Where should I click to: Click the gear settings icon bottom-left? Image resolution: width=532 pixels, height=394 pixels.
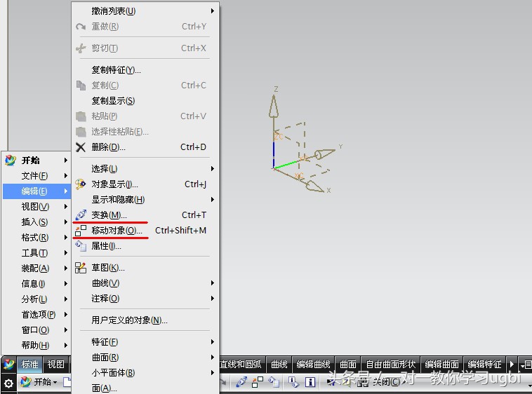coord(8,383)
